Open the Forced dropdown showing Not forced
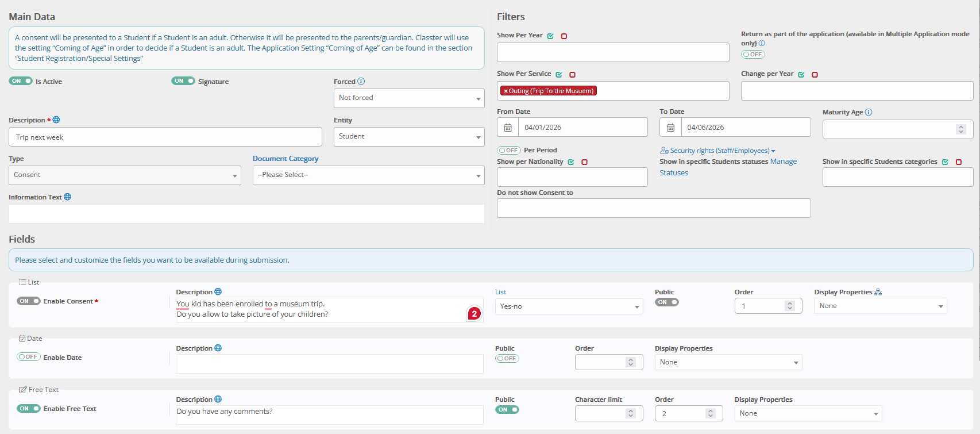Image resolution: width=980 pixels, height=434 pixels. pyautogui.click(x=408, y=98)
